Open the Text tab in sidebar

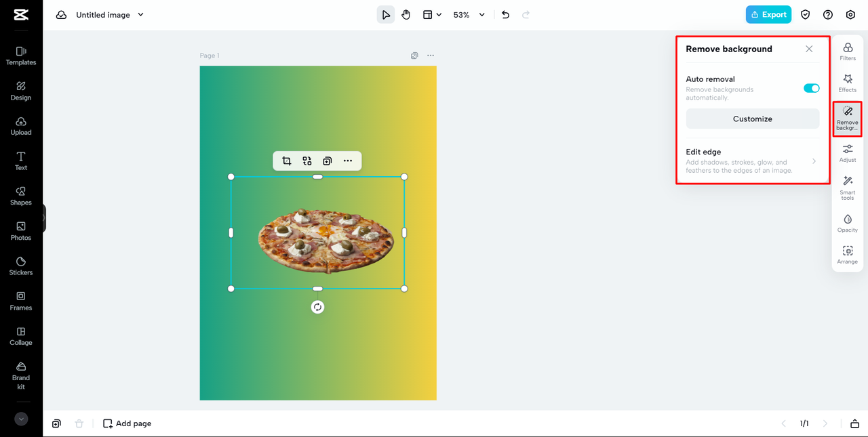[21, 161]
